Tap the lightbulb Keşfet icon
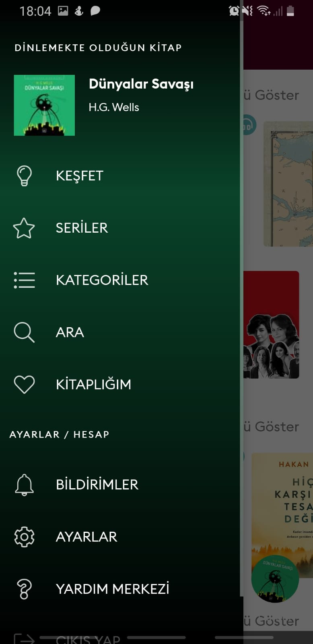Screen dimensions: 313x644 pos(24,175)
